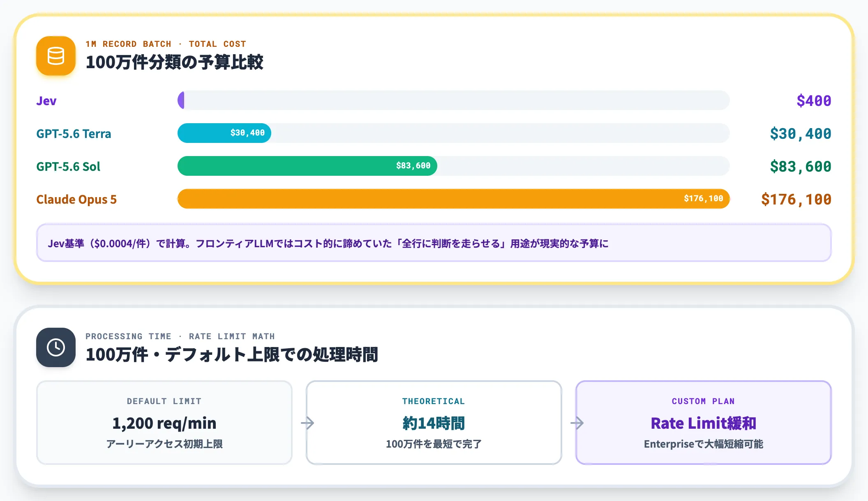Click the "THEORETICAL" card label
868x501 pixels.
click(x=434, y=401)
